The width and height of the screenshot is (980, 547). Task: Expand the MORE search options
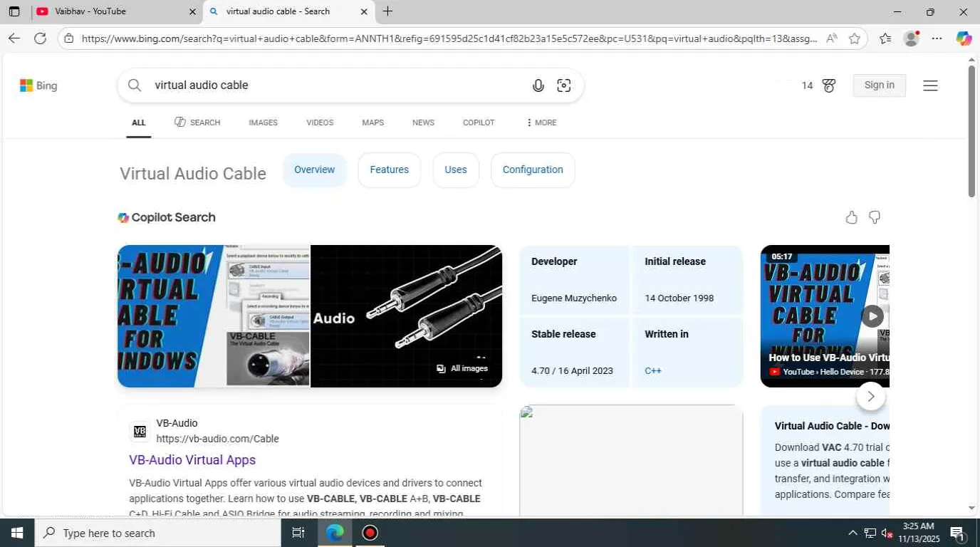(541, 123)
